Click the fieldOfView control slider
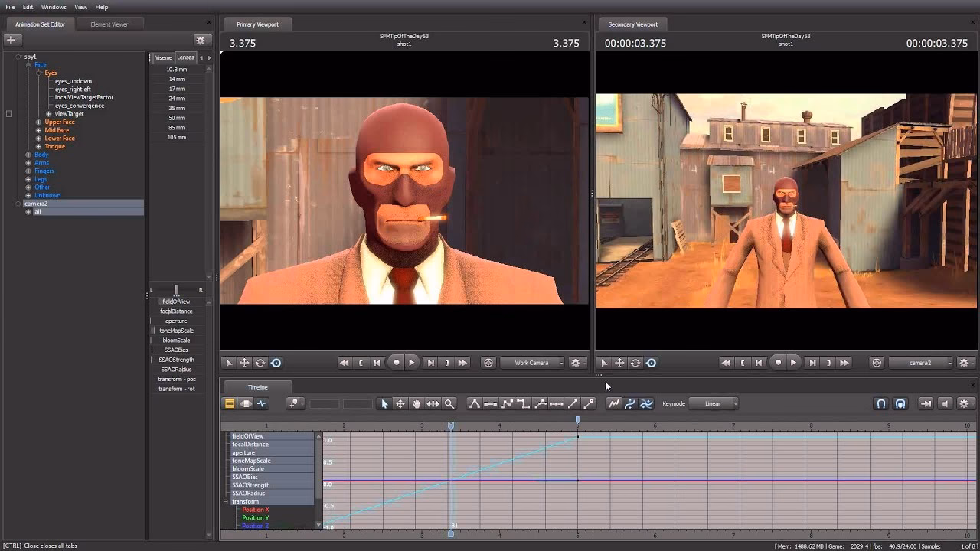The image size is (980, 551). (x=176, y=302)
